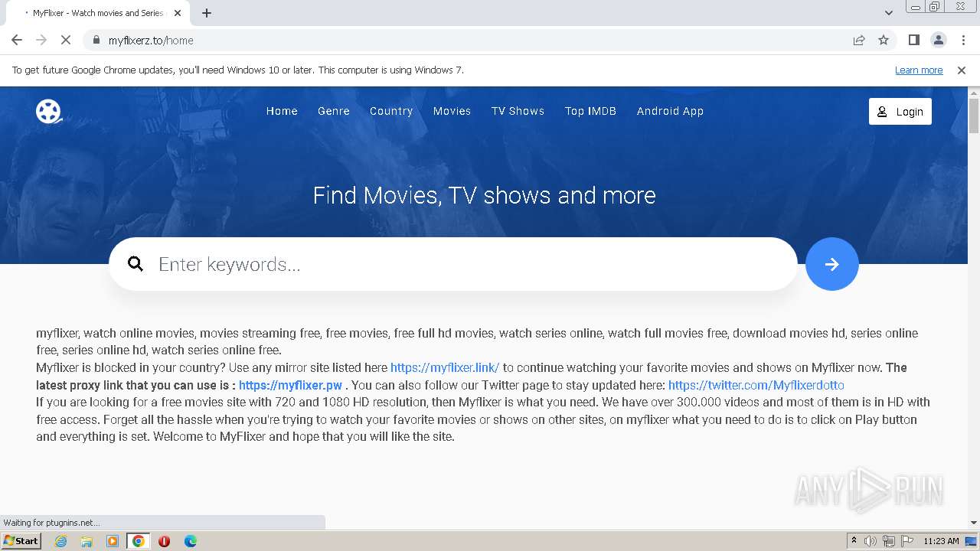Switch to the Chrome taskbar icon
Image resolution: width=980 pixels, height=551 pixels.
click(139, 541)
